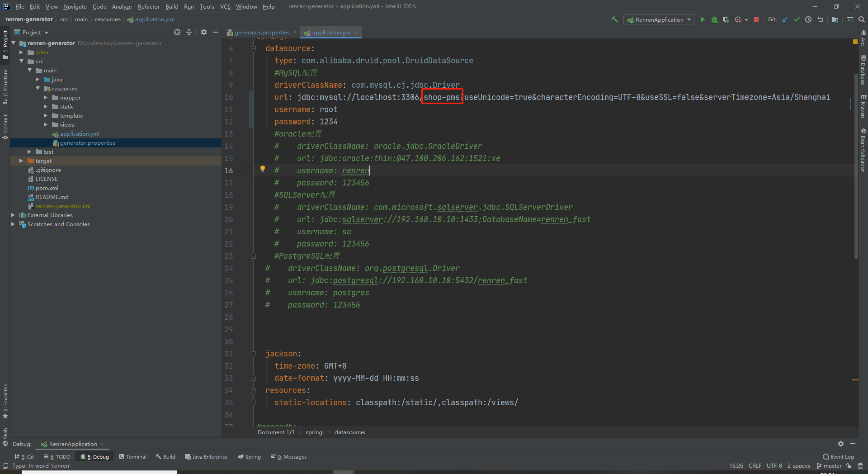Collapse all in the Project panel
This screenshot has height=474, width=868.
click(189, 32)
